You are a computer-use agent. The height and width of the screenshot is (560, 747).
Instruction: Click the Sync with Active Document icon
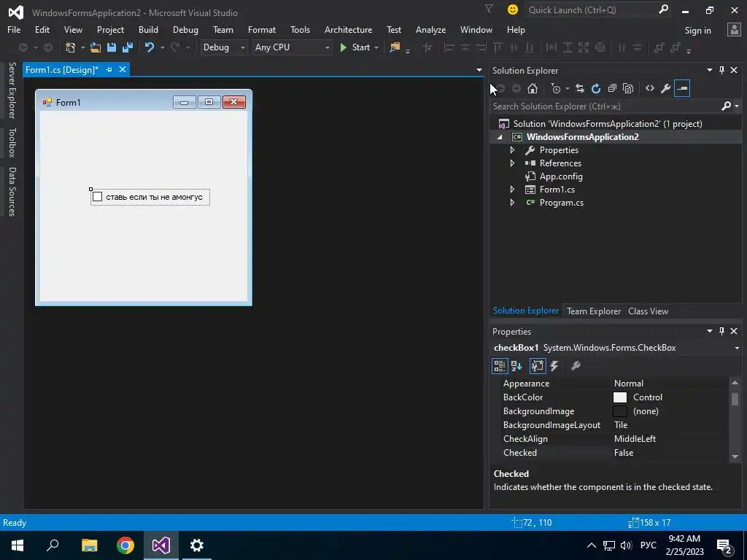[x=580, y=88]
